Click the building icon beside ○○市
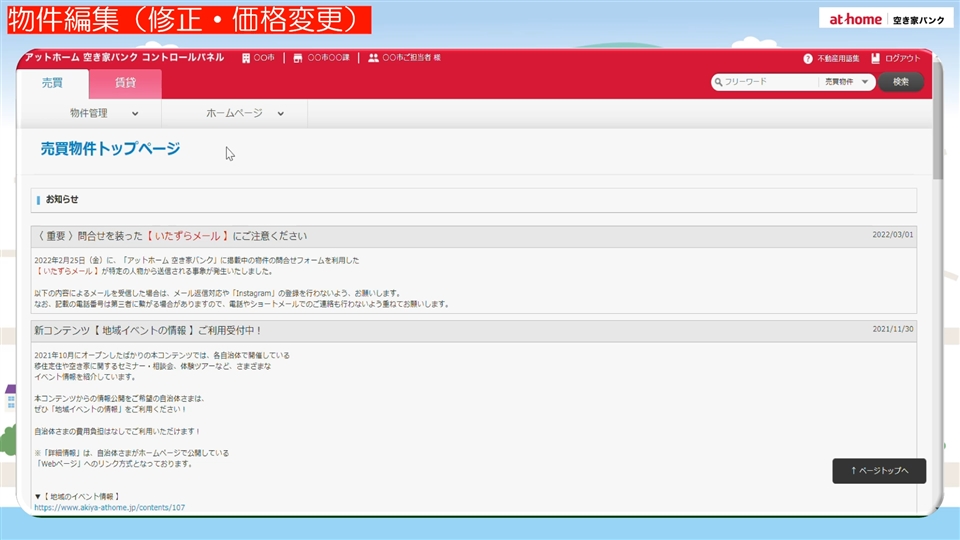 [247, 58]
